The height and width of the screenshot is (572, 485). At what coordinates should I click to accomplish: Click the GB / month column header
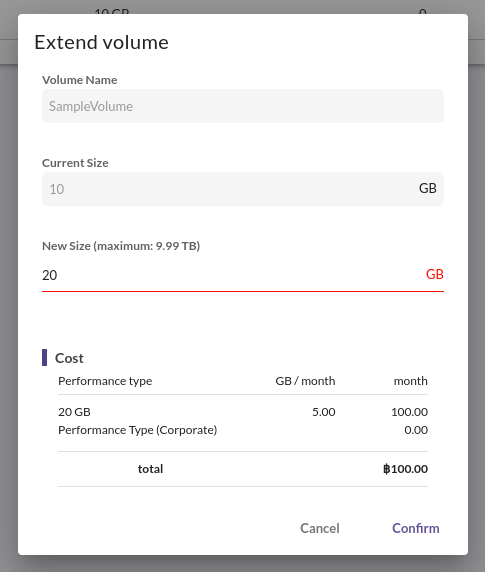[x=305, y=381]
